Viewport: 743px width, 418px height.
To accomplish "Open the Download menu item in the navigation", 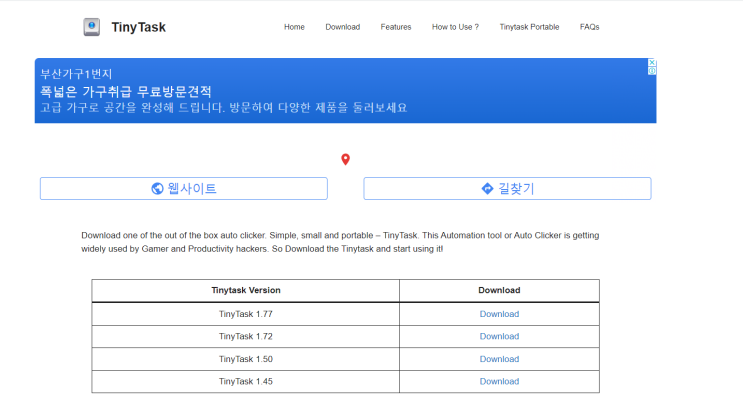I will coord(343,27).
